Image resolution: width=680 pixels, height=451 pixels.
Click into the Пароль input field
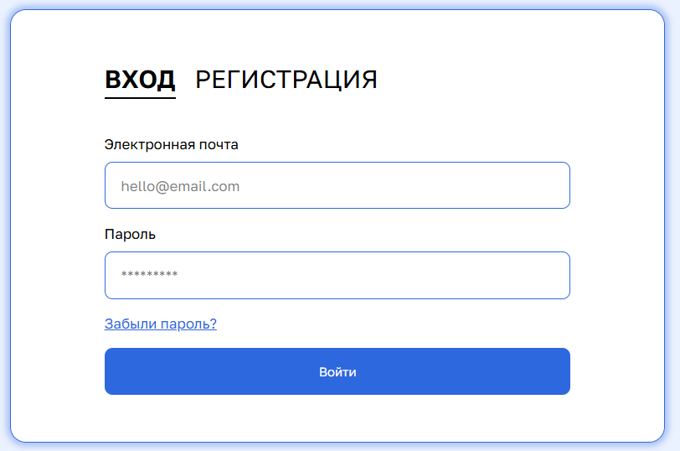(337, 275)
